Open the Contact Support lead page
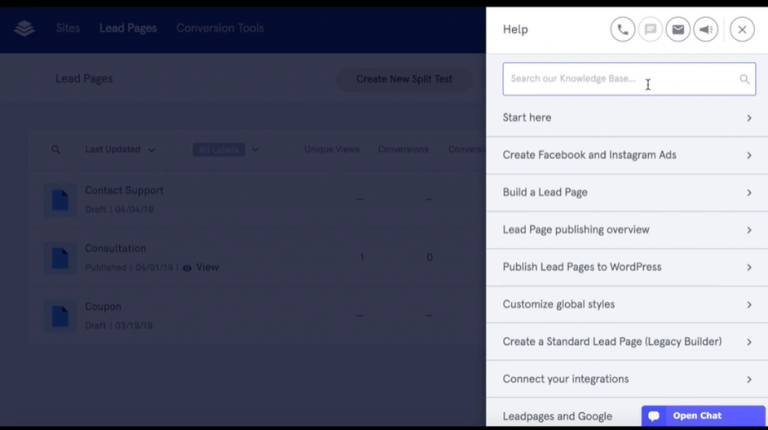768x430 pixels. (x=124, y=191)
